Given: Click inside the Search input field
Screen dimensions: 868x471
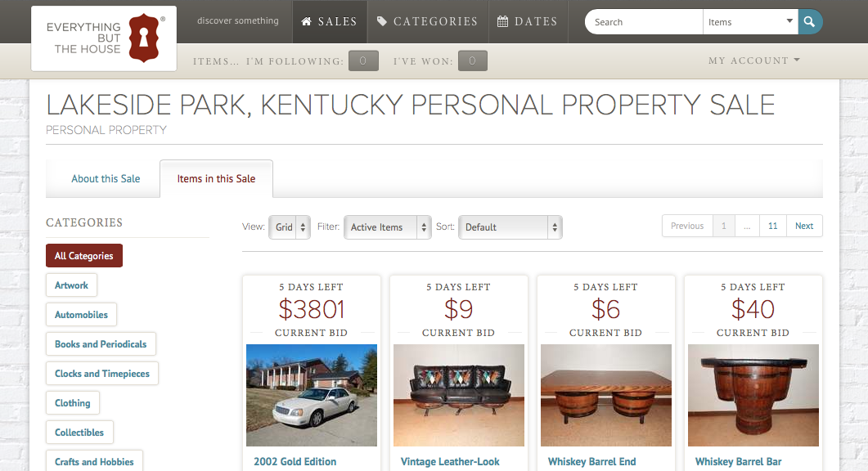Looking at the screenshot, I should click(643, 21).
